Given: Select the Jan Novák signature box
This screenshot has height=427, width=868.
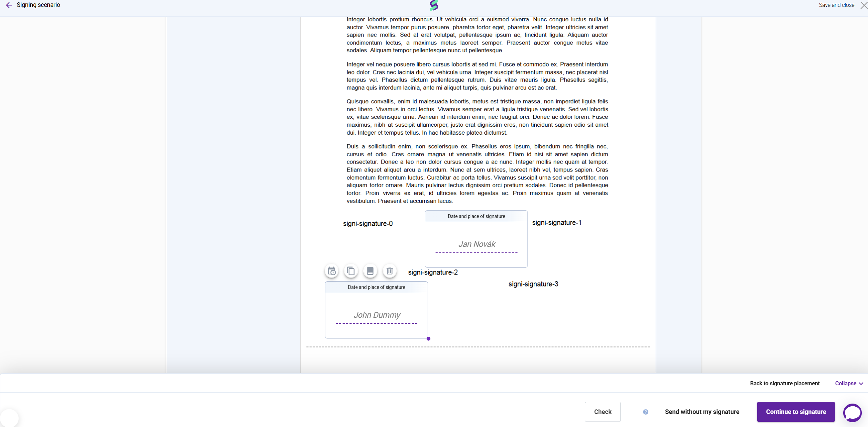Looking at the screenshot, I should pos(476,244).
